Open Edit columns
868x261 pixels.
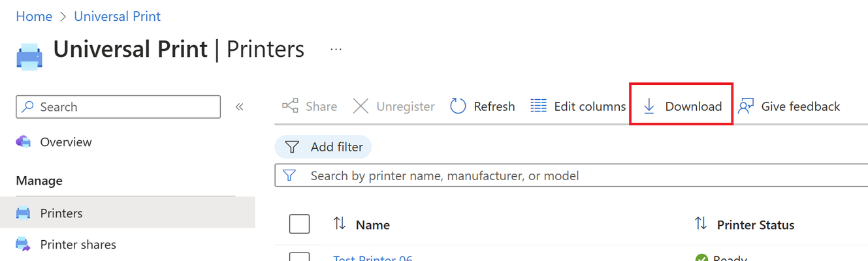(578, 106)
